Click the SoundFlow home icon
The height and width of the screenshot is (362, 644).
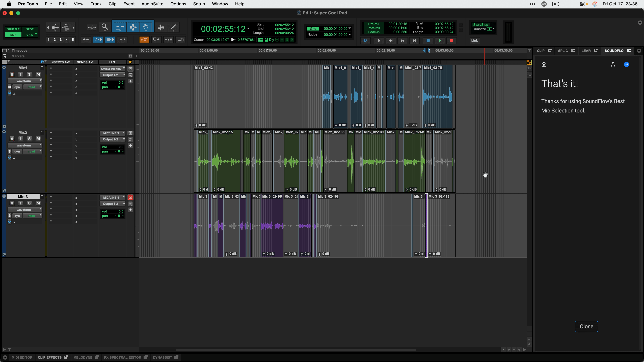coord(544,65)
